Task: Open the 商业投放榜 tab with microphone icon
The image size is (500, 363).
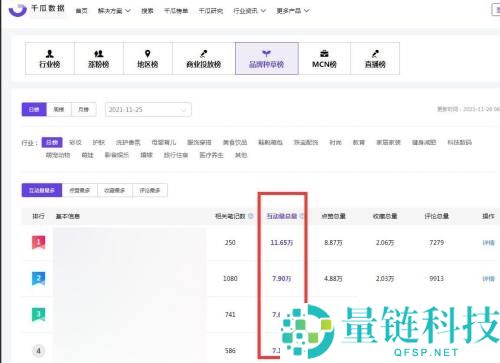Action: pos(204,59)
